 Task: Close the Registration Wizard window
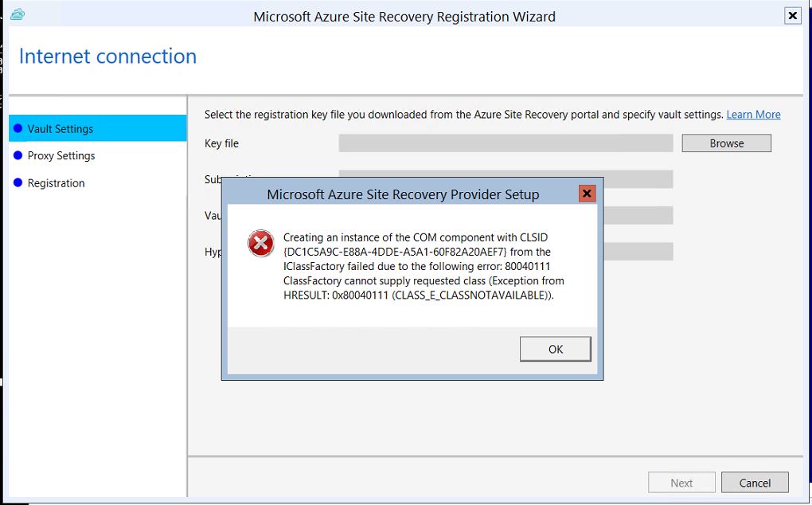point(791,15)
